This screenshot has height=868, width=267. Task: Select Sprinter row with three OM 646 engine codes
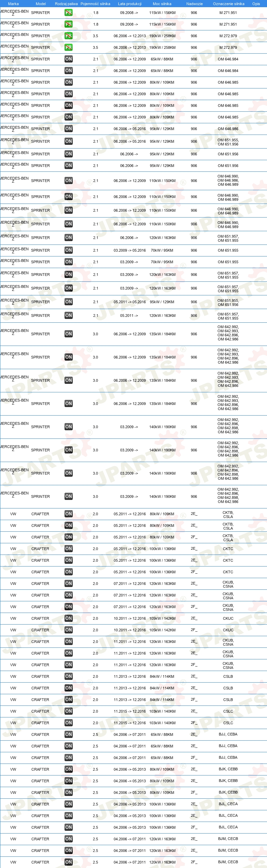[x=133, y=181]
